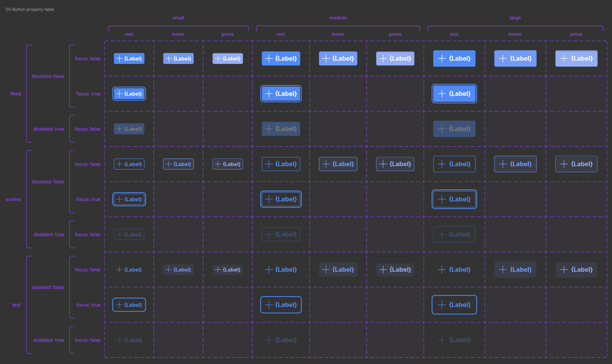
Task: Click the plus icon in the text small press button
Action: click(218, 270)
